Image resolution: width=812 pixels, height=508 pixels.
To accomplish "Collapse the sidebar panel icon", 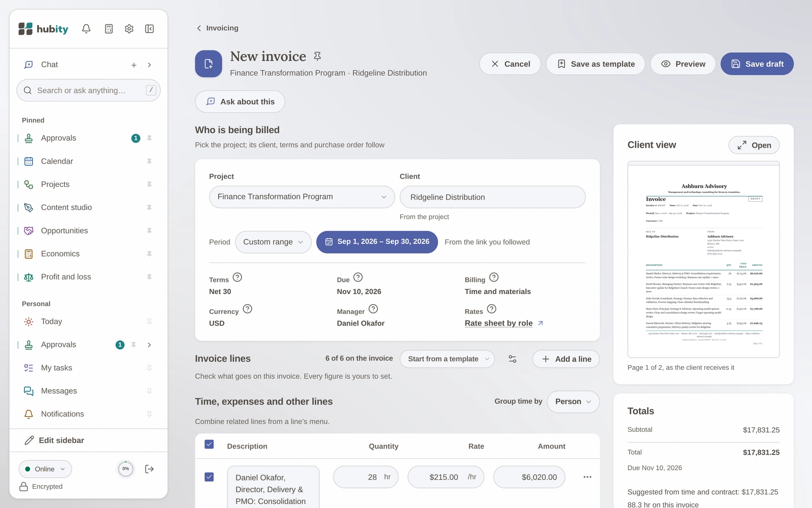I will point(149,29).
